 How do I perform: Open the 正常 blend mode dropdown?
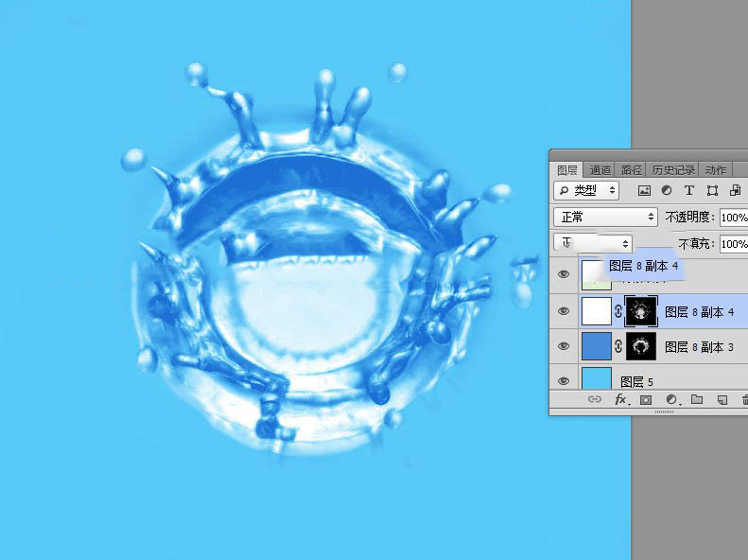pos(605,217)
